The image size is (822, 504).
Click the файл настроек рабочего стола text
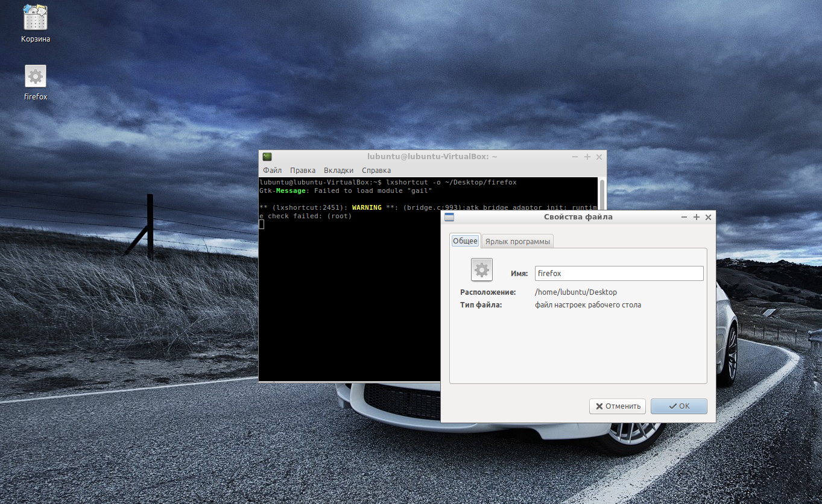point(588,305)
